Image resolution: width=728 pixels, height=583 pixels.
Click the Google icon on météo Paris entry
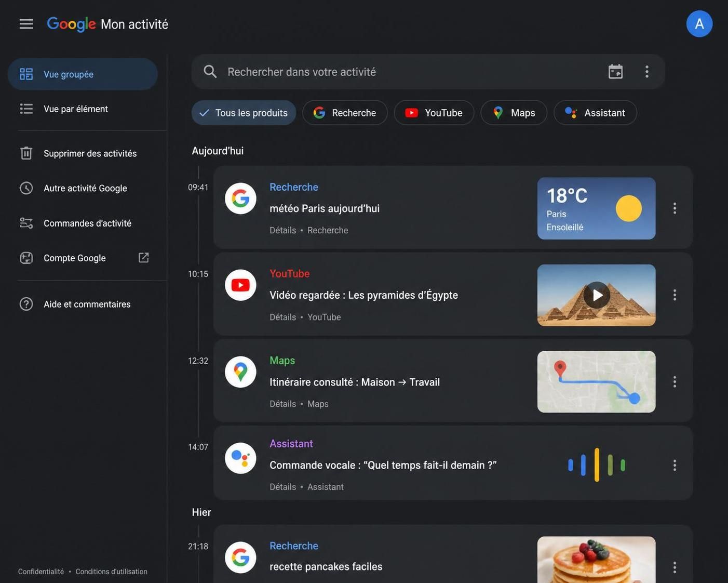(240, 198)
